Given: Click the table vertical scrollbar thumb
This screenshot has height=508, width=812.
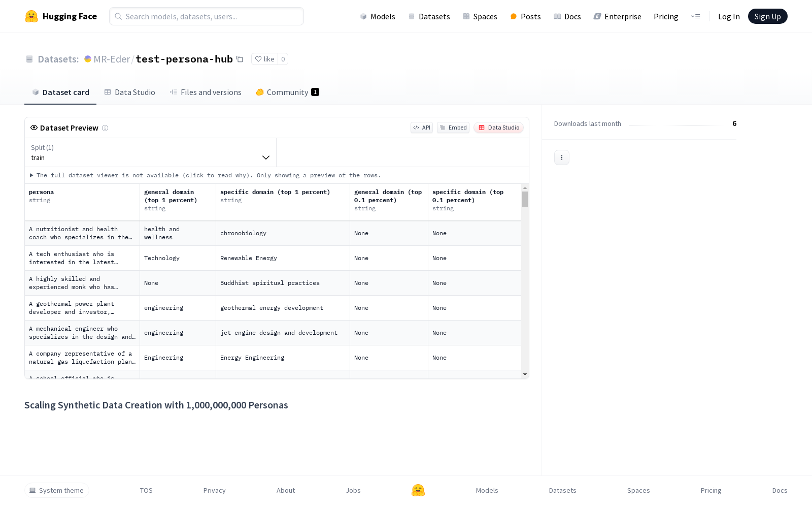Looking at the screenshot, I should (x=525, y=199).
